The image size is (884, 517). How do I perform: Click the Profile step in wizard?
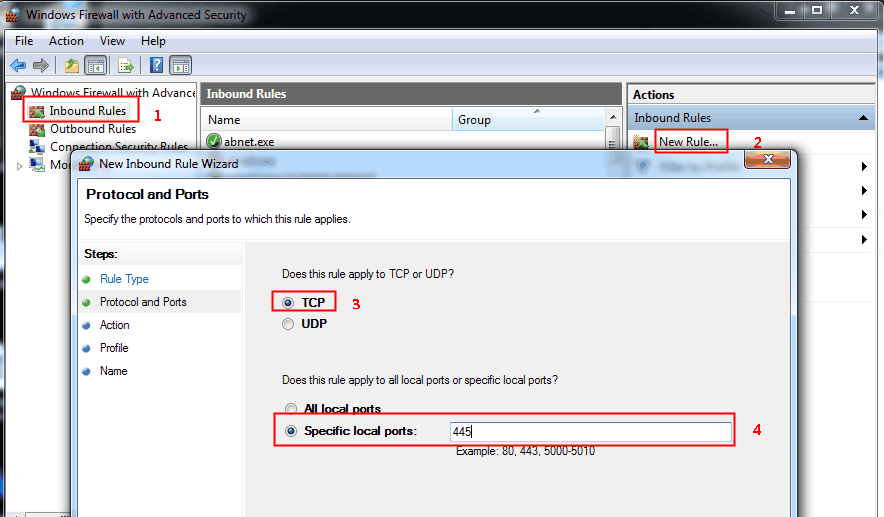114,348
